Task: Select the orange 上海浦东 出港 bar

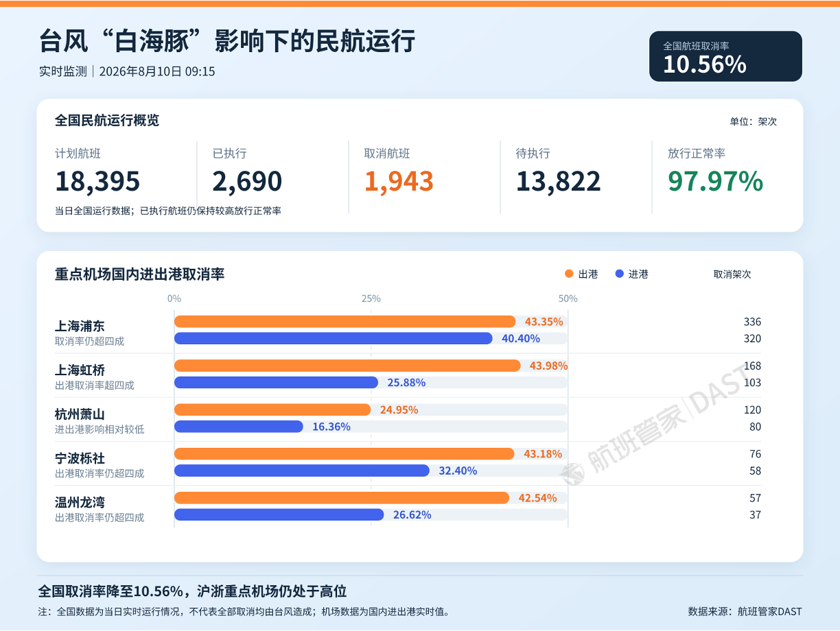Action: click(x=345, y=322)
